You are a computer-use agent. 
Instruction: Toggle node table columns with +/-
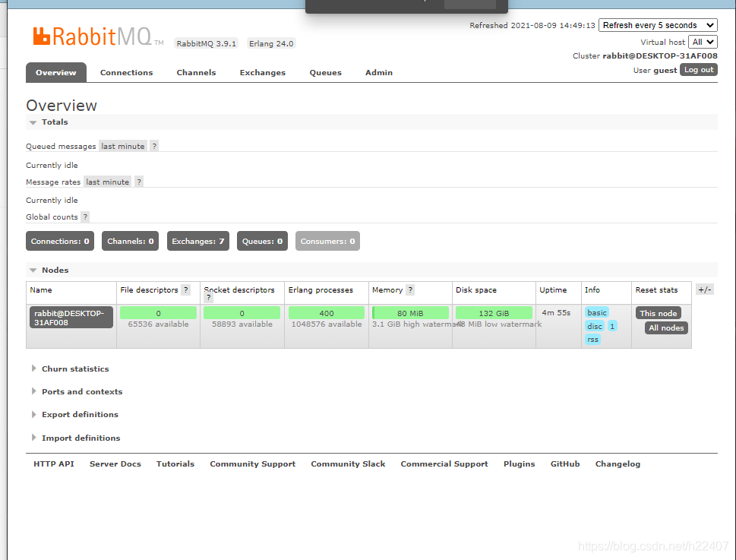click(705, 289)
